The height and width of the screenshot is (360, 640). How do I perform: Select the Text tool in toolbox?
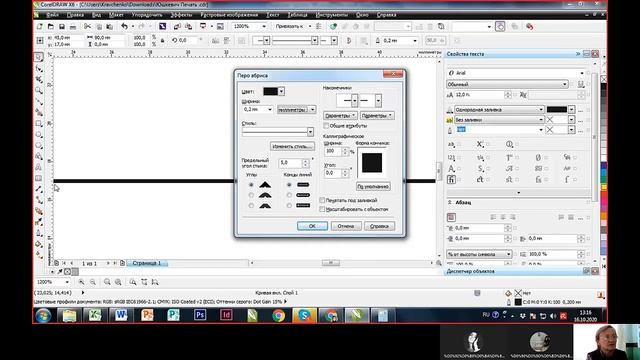[x=39, y=167]
